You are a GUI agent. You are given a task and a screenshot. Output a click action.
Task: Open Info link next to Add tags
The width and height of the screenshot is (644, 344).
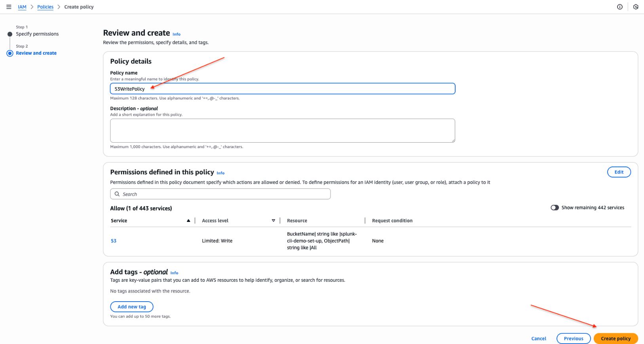174,273
